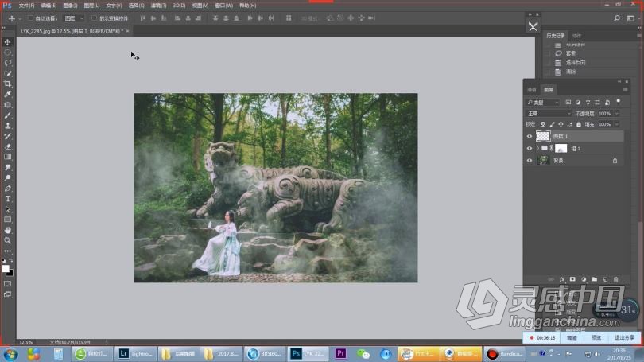Image resolution: width=644 pixels, height=362 pixels.
Task: Click the 高清 button in recording bar
Action: [x=572, y=338]
